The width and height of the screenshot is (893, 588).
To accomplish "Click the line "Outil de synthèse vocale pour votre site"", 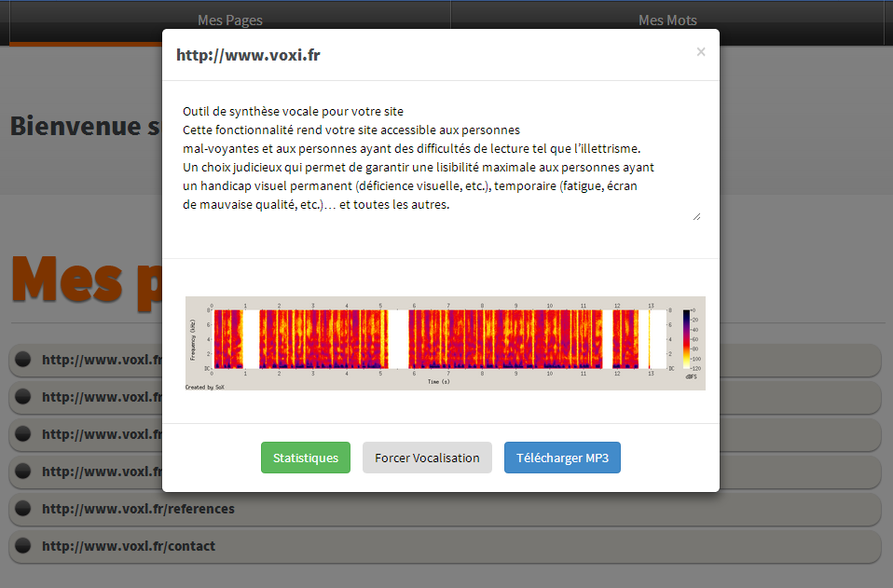I will point(293,112).
